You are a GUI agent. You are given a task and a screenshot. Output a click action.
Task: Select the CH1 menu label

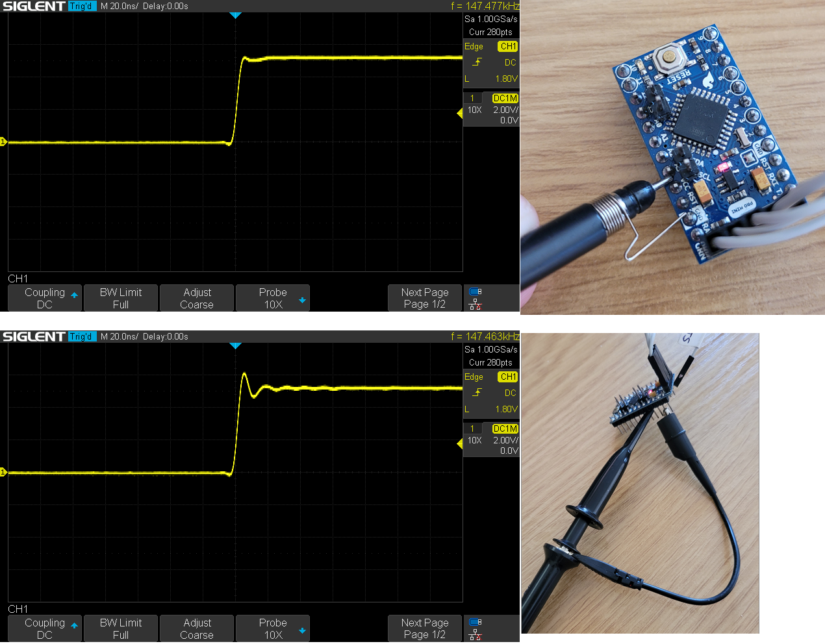click(x=18, y=279)
